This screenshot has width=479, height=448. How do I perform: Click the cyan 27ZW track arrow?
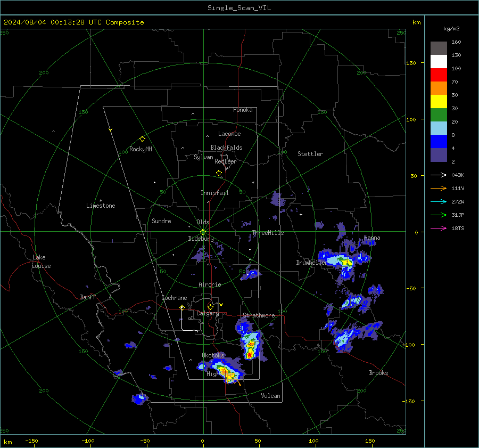pos(439,201)
